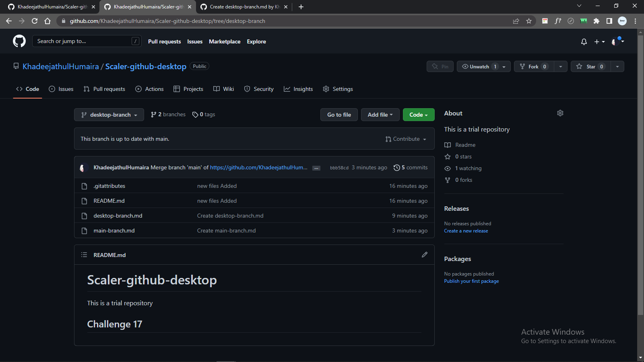
Task: Edit README.md using the pencil icon
Action: coord(425,255)
